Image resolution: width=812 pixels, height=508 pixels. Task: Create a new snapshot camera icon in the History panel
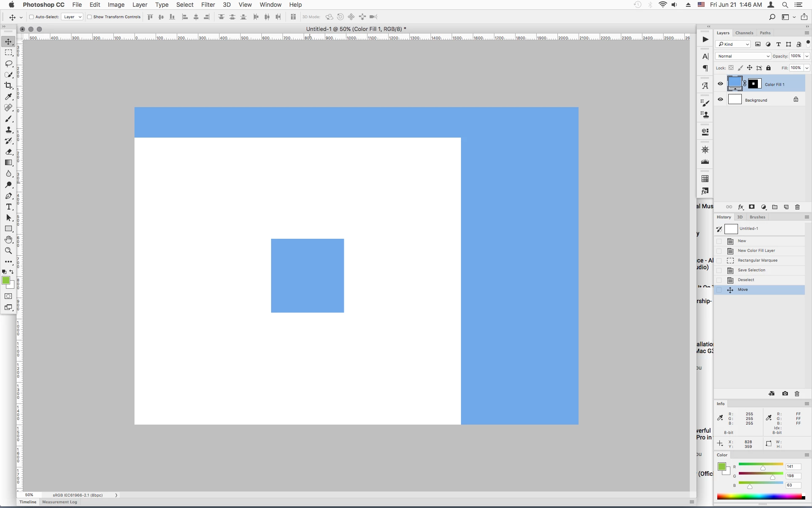785,394
